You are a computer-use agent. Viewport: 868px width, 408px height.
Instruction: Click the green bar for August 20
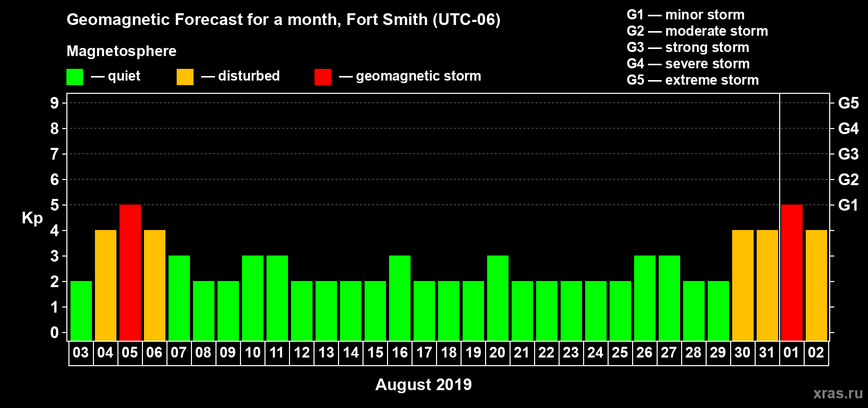(x=498, y=298)
